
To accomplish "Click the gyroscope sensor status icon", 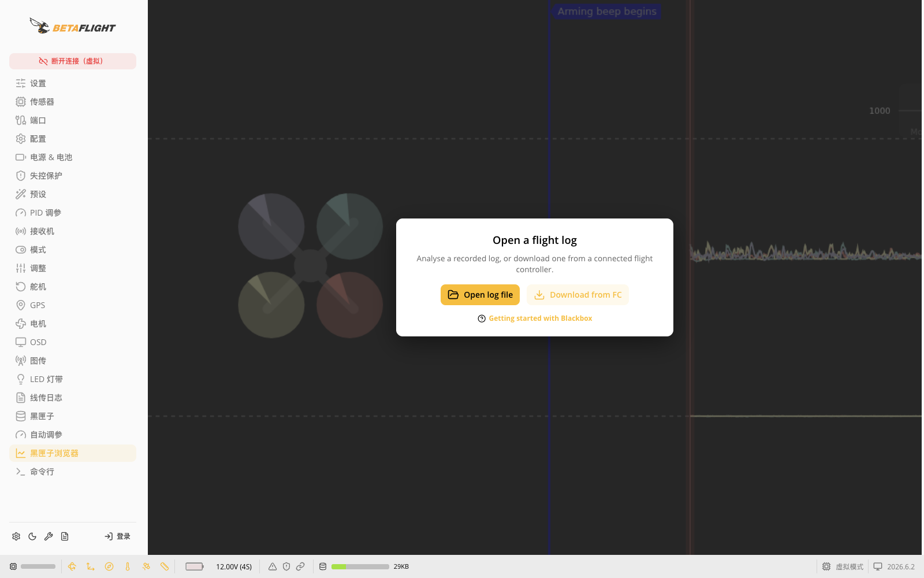I will pos(72,566).
